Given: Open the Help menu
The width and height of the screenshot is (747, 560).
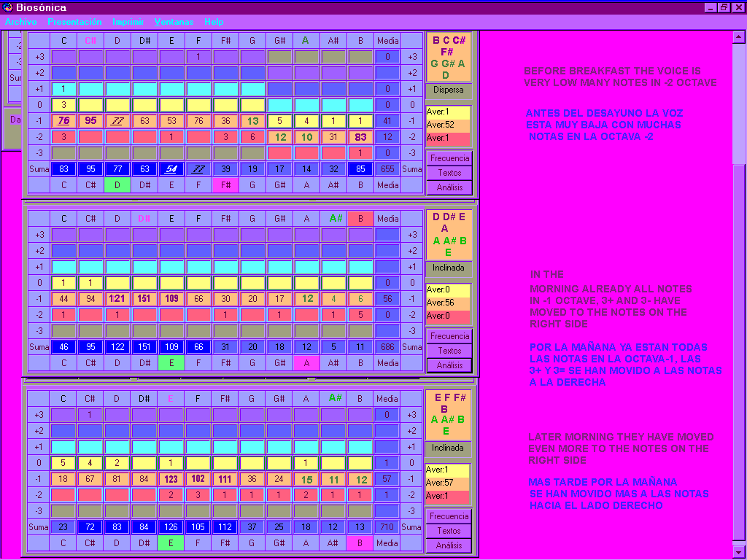Looking at the screenshot, I should click(214, 22).
